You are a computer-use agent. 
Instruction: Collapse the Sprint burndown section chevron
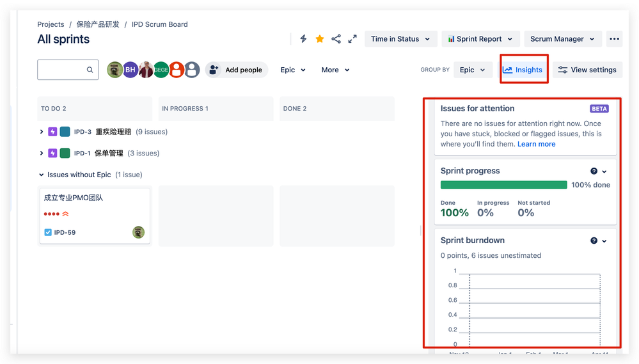(604, 241)
